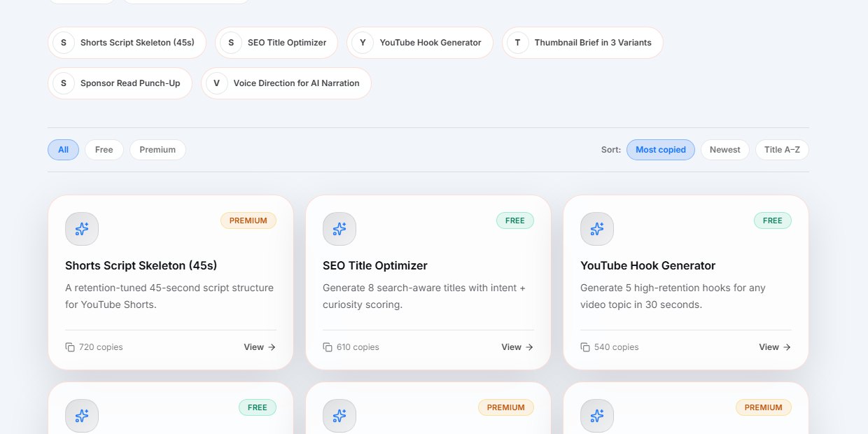This screenshot has height=434, width=868.
Task: Sort by Most copied
Action: [661, 150]
